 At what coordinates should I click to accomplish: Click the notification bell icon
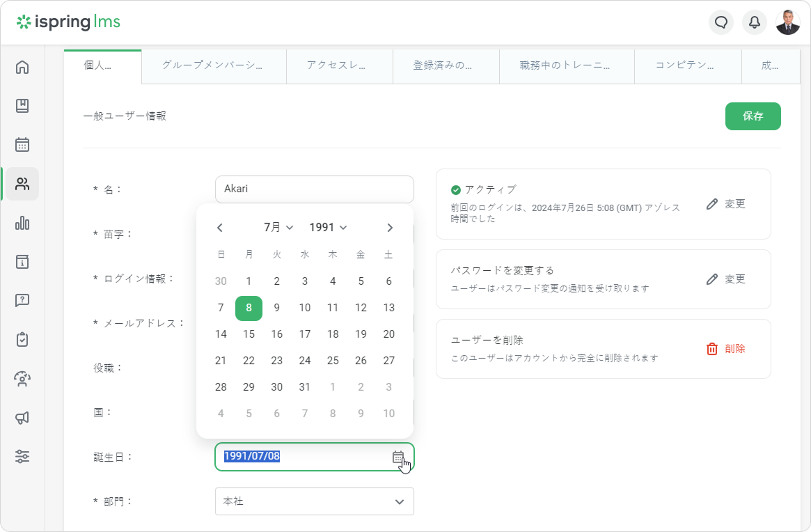[x=755, y=22]
